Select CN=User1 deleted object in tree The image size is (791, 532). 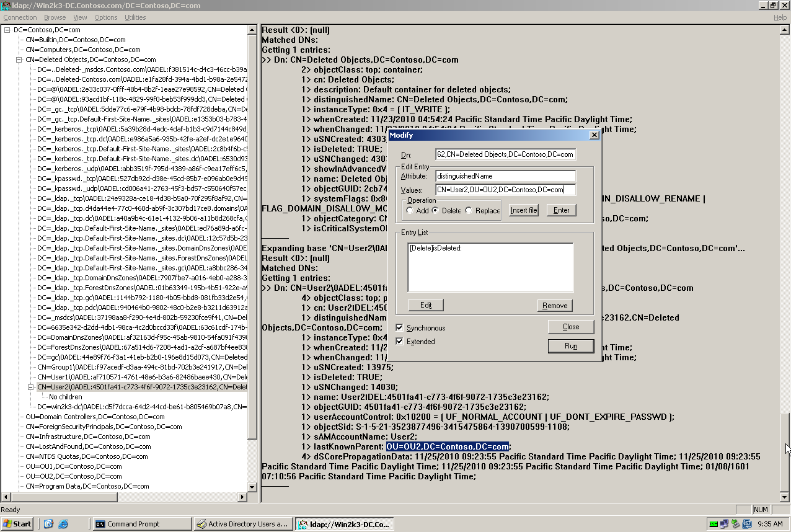pyautogui.click(x=142, y=377)
